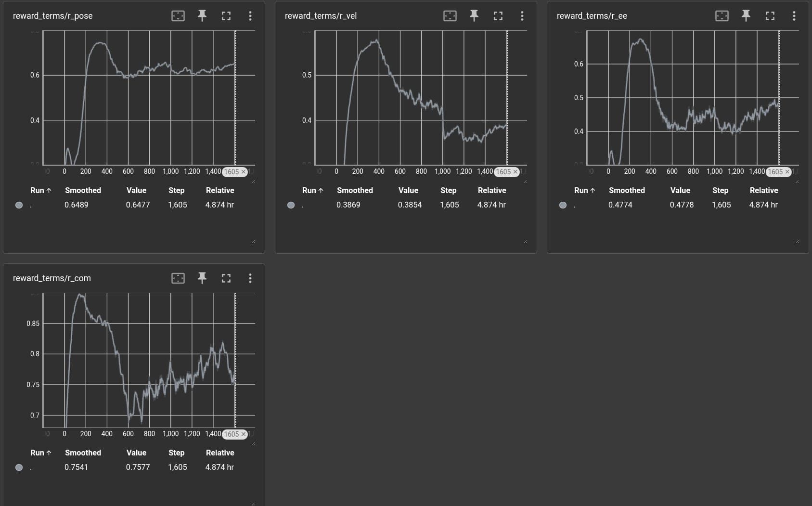Viewport: 812px width, 506px height.
Task: Open more options menu for r_com card
Action: pos(250,278)
